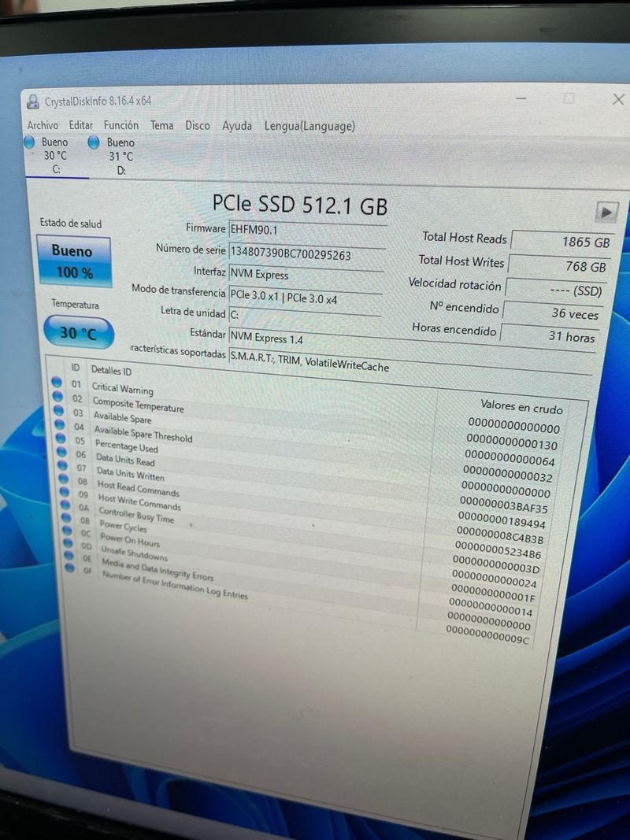Screen dimensions: 630x840
Task: Click raw value 000000003BAF35
Action: tap(503, 505)
